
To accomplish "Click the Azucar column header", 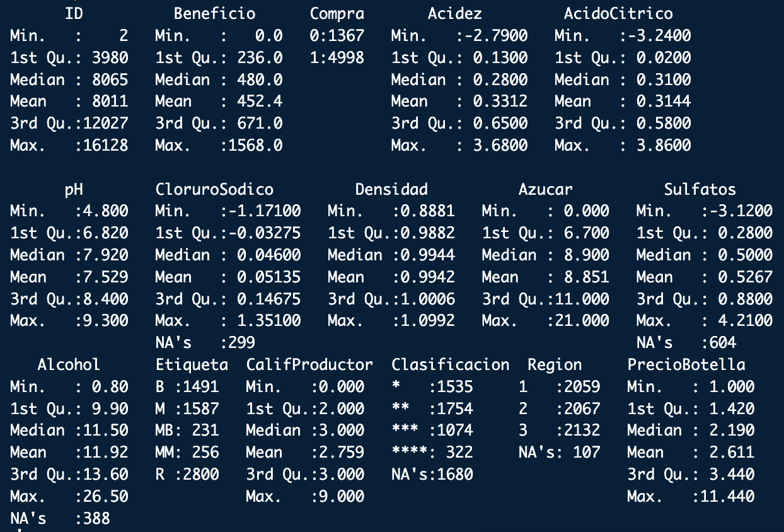I will point(545,189).
